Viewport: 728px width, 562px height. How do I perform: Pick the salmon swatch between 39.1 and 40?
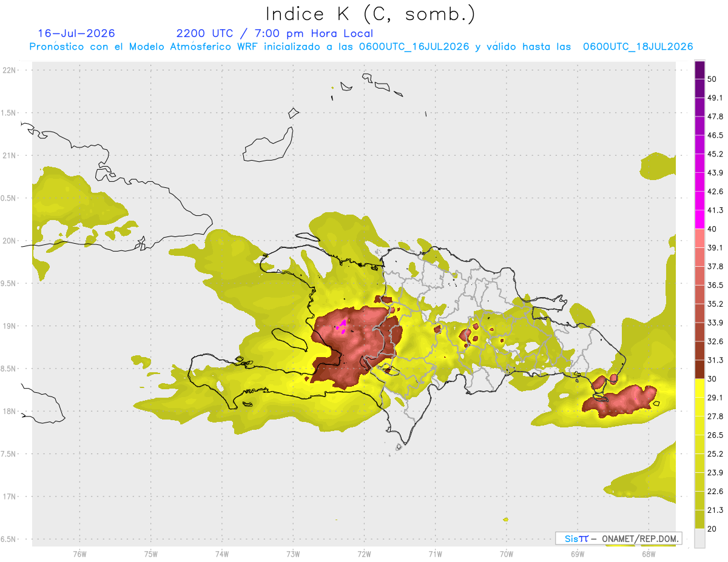700,239
